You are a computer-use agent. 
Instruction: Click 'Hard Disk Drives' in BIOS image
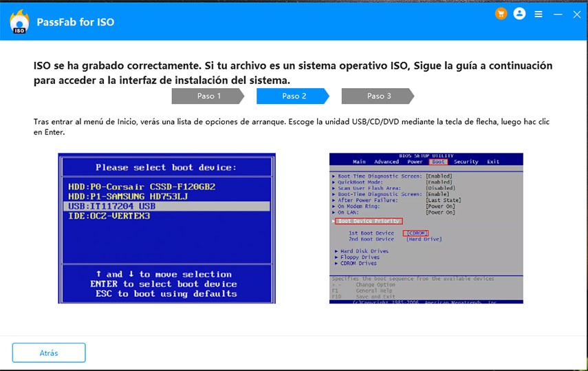pos(364,251)
